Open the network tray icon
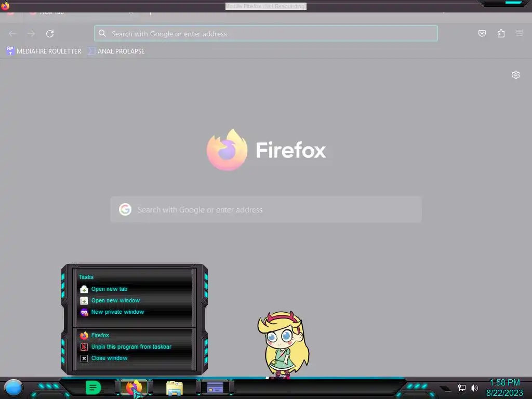532x399 pixels. coord(461,388)
